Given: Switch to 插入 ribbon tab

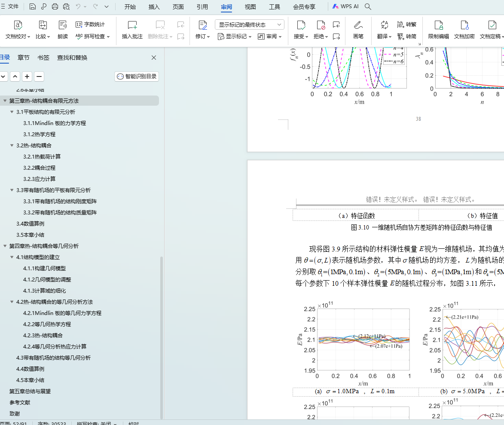Looking at the screenshot, I should [x=154, y=7].
